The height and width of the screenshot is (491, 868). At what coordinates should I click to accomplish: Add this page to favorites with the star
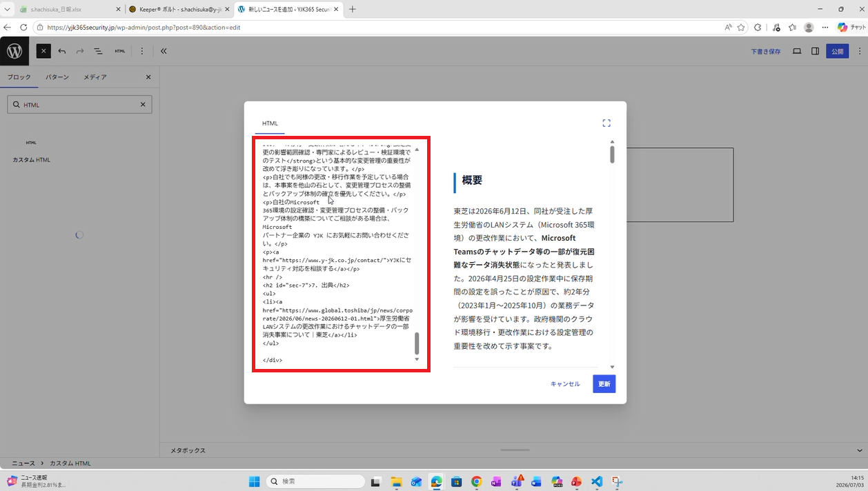point(741,28)
